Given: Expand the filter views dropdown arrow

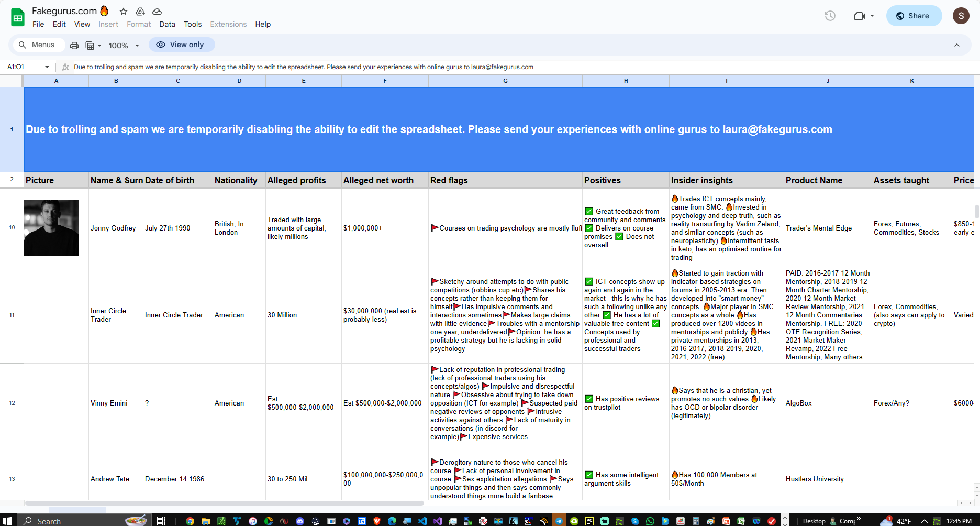Looking at the screenshot, I should point(99,45).
